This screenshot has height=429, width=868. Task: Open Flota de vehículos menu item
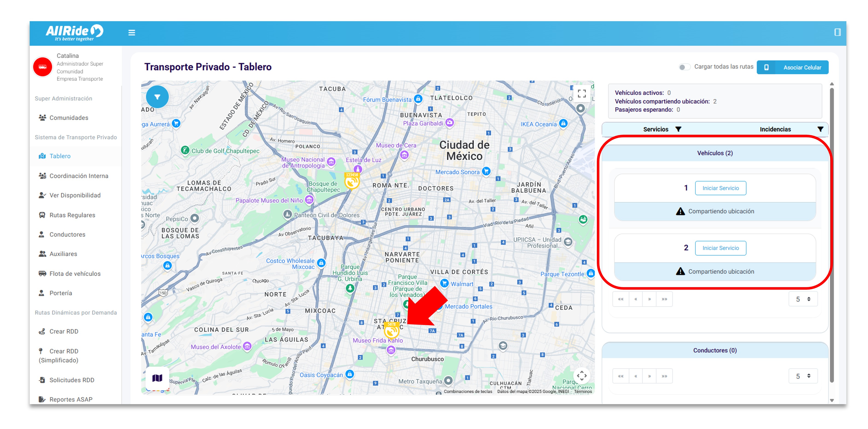point(75,273)
